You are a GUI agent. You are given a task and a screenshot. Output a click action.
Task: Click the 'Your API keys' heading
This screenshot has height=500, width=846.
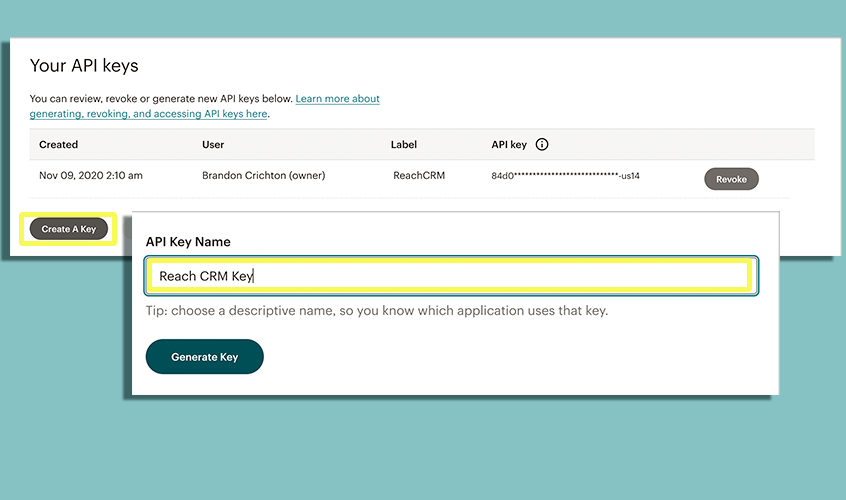click(x=84, y=66)
